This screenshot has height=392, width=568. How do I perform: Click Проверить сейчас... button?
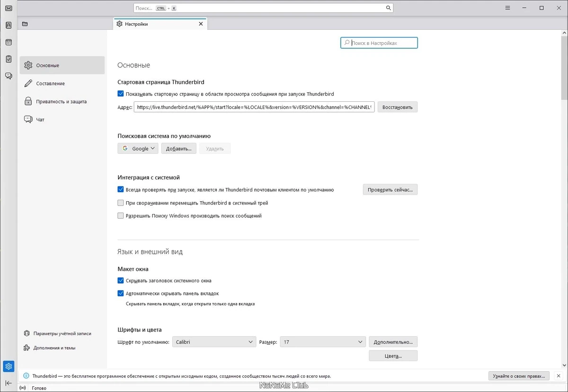click(390, 189)
